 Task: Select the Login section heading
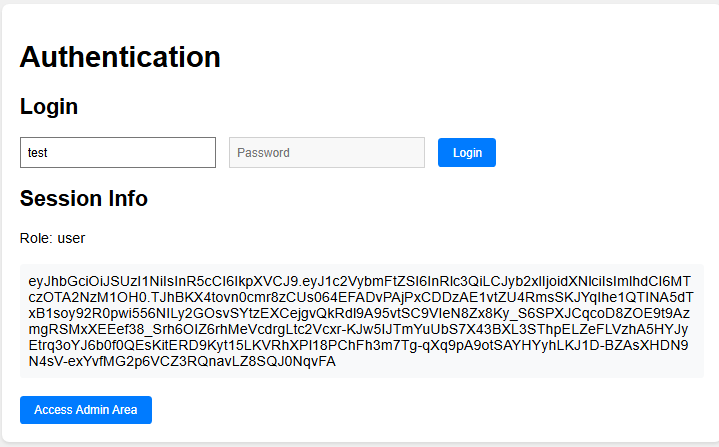[49, 106]
